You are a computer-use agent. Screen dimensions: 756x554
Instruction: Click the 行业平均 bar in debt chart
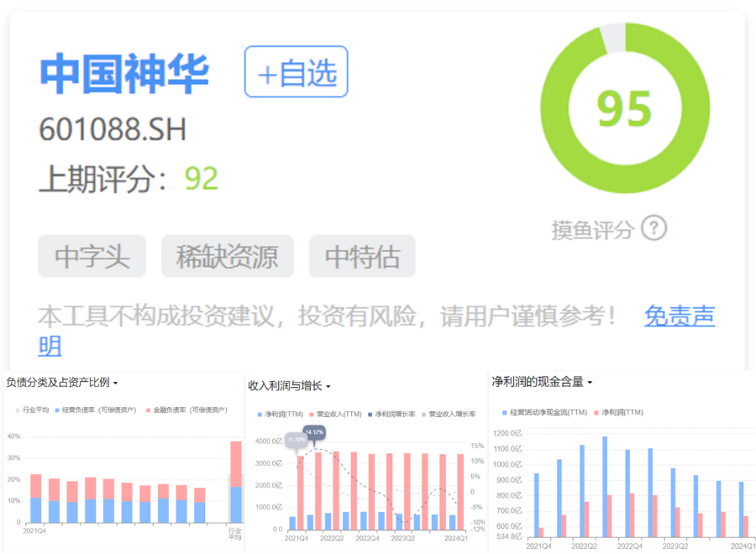(236, 482)
